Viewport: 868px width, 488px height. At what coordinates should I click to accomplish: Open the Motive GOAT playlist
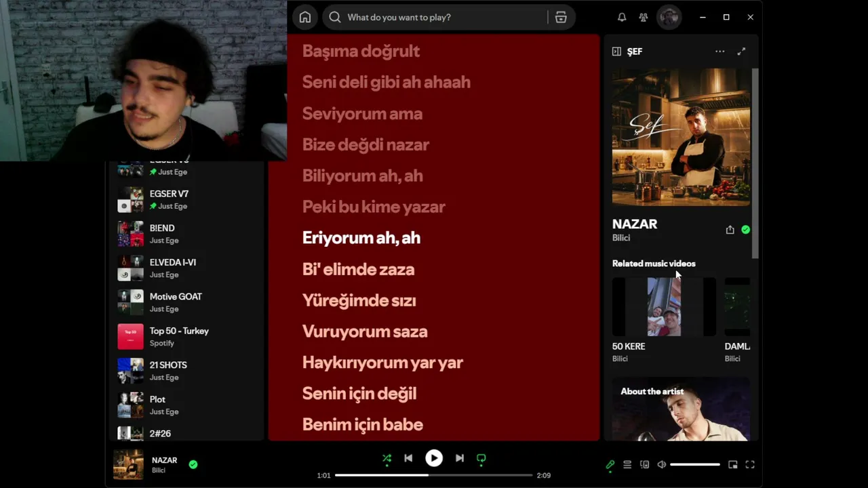(186, 302)
